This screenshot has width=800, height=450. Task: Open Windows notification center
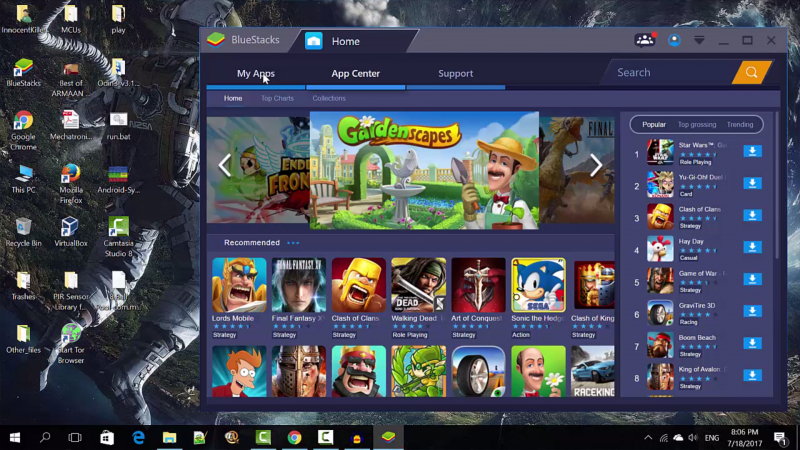tap(780, 438)
